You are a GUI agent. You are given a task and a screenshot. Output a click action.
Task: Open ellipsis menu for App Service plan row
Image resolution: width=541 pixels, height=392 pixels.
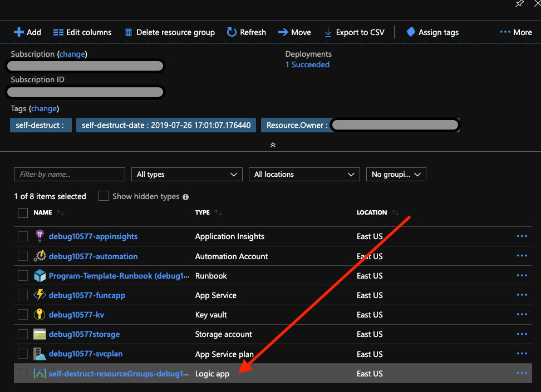click(522, 354)
